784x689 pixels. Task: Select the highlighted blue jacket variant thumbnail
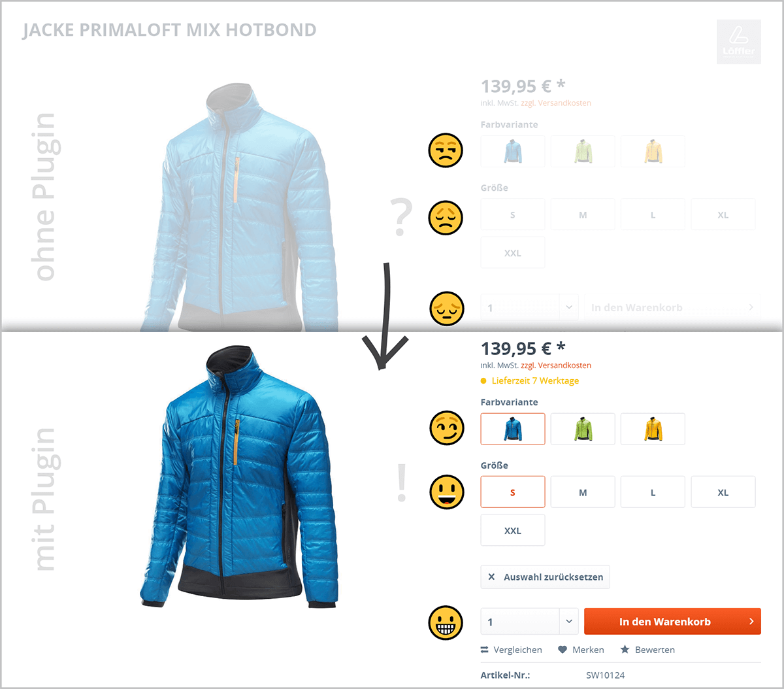click(x=513, y=429)
